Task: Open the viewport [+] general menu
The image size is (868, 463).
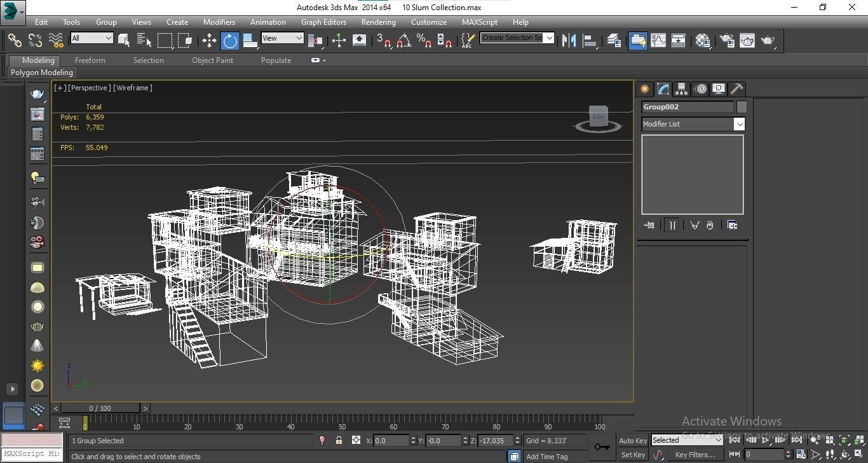Action: (x=60, y=88)
